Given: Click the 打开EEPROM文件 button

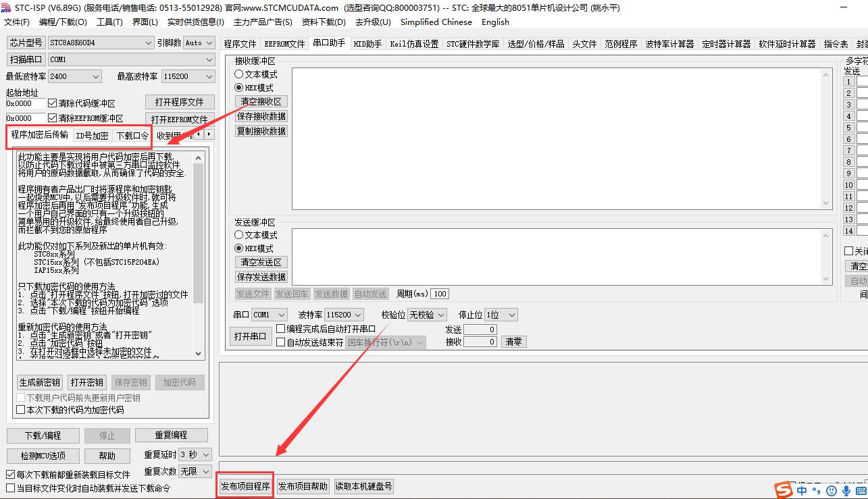Looking at the screenshot, I should click(180, 119).
